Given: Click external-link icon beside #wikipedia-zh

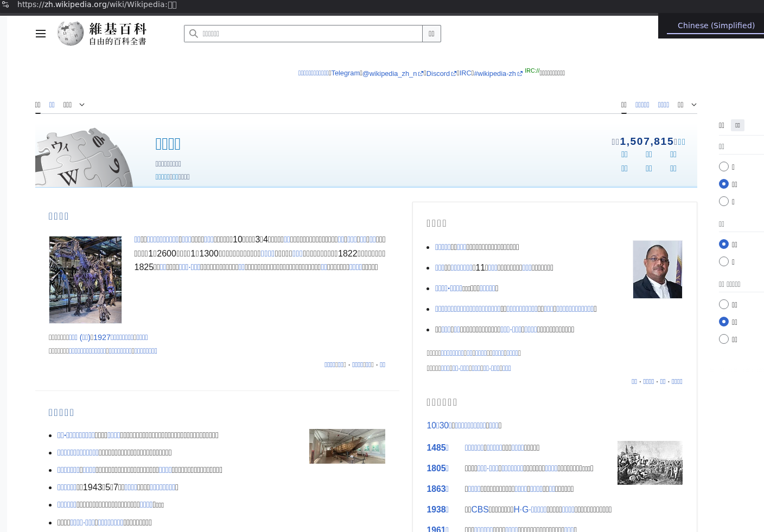Looking at the screenshot, I should click(520, 74).
